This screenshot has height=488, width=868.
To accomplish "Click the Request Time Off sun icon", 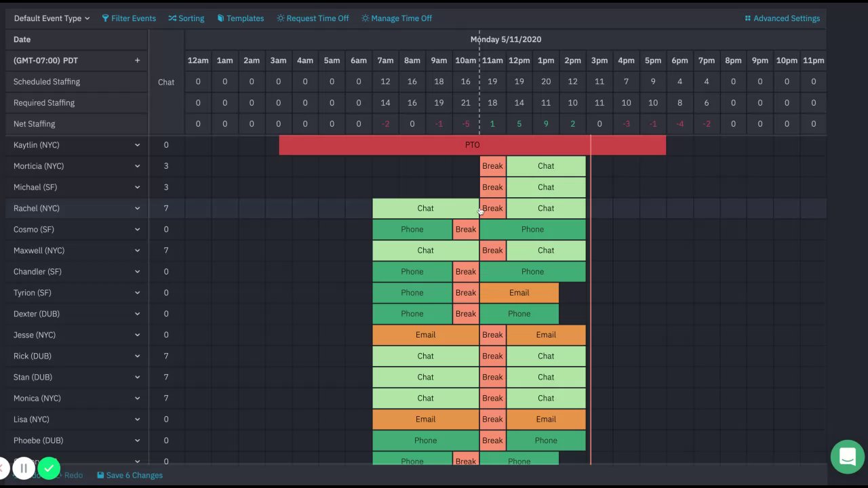I will [281, 18].
